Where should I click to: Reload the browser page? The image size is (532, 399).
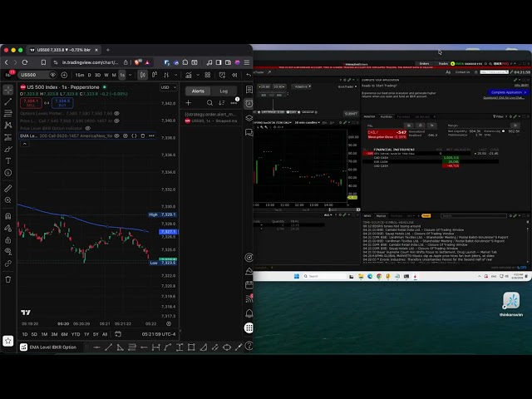coord(25,62)
